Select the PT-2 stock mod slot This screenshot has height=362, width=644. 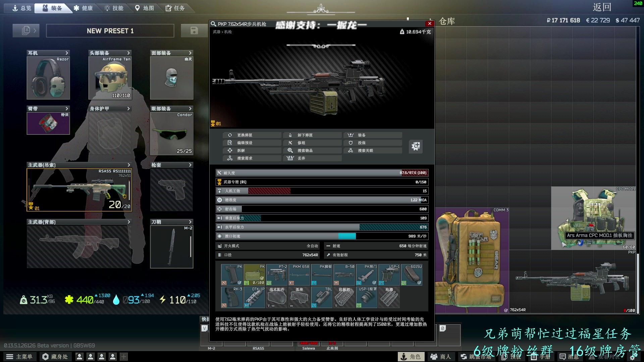[x=277, y=275]
